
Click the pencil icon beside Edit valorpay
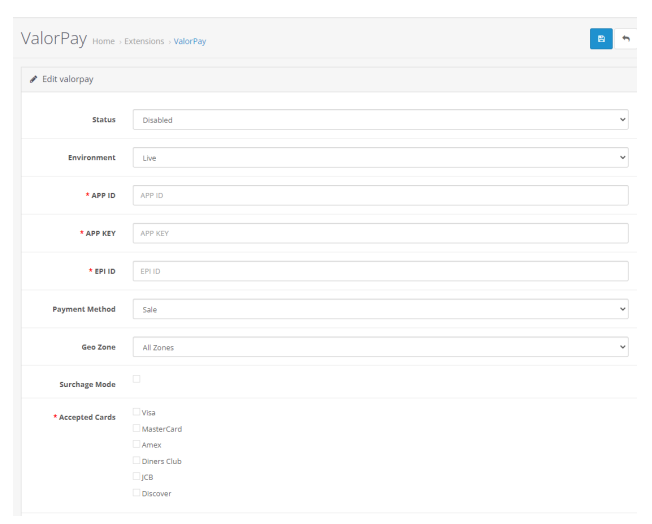pos(33,79)
